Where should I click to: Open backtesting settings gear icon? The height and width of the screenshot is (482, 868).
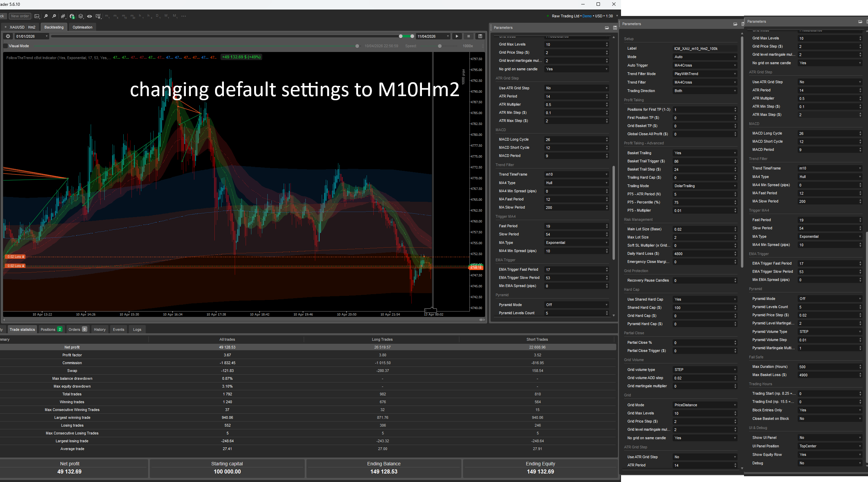tap(8, 36)
